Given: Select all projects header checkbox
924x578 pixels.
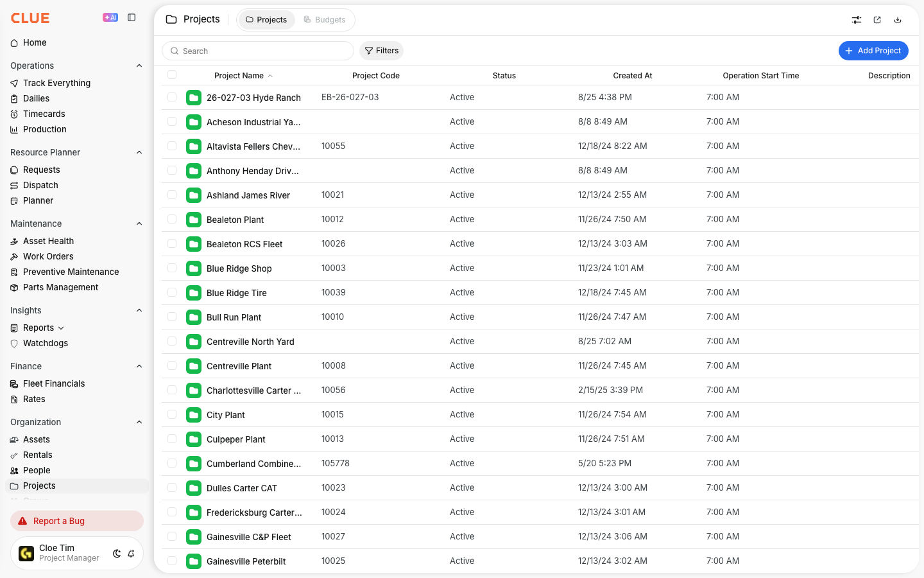Looking at the screenshot, I should (x=172, y=74).
